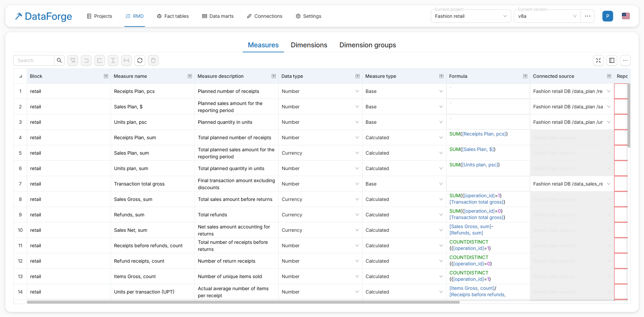Go to Fact tables in navigation
Screen dimensions: 644x317
tap(173, 16)
